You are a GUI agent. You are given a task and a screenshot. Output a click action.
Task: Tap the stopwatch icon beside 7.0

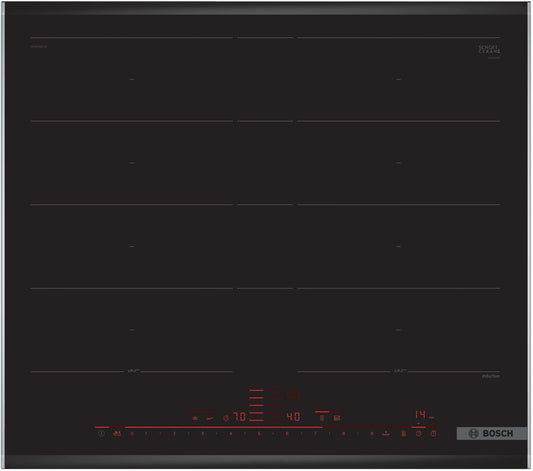(226, 418)
